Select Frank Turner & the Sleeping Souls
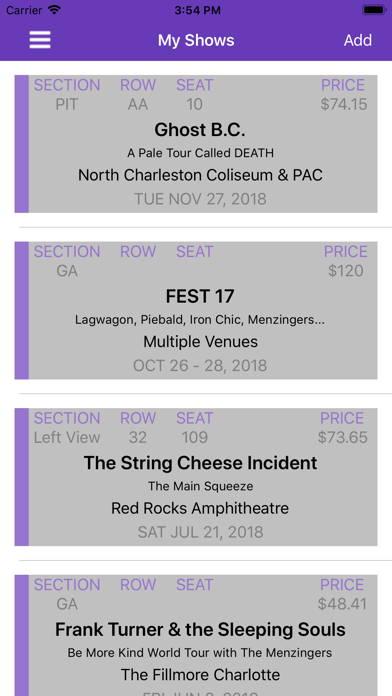 [x=200, y=629]
